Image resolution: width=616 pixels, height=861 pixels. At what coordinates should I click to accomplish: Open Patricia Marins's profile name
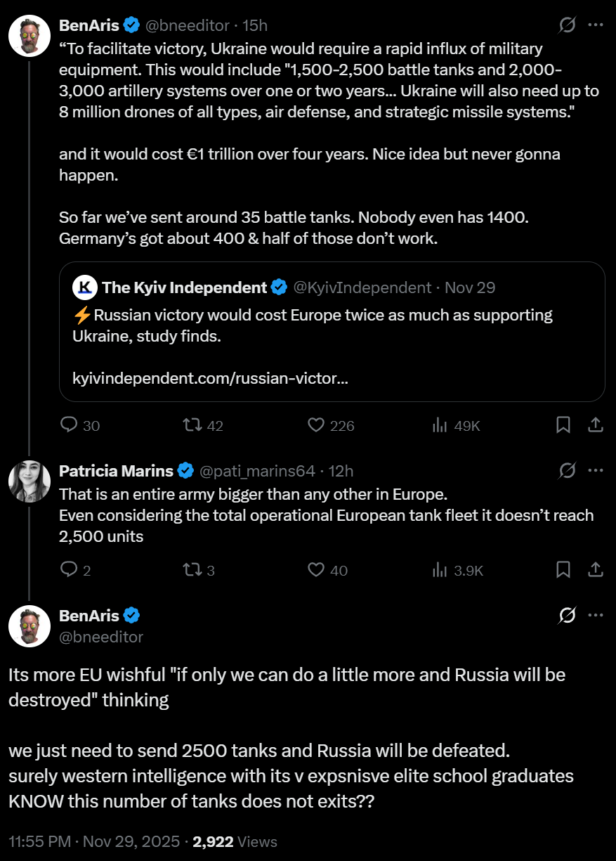116,470
